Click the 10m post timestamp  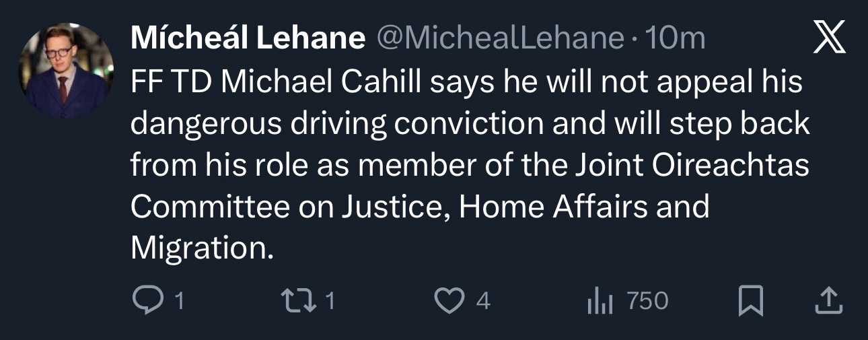[x=675, y=39]
